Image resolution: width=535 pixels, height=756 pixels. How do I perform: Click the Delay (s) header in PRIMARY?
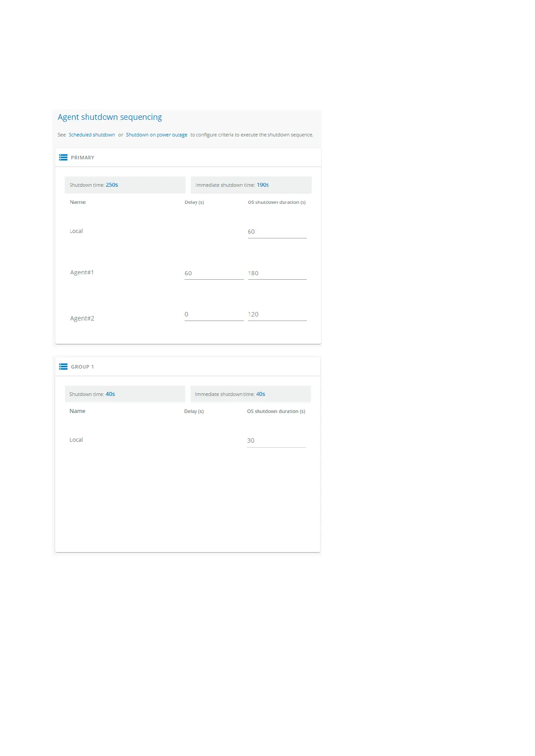(194, 202)
